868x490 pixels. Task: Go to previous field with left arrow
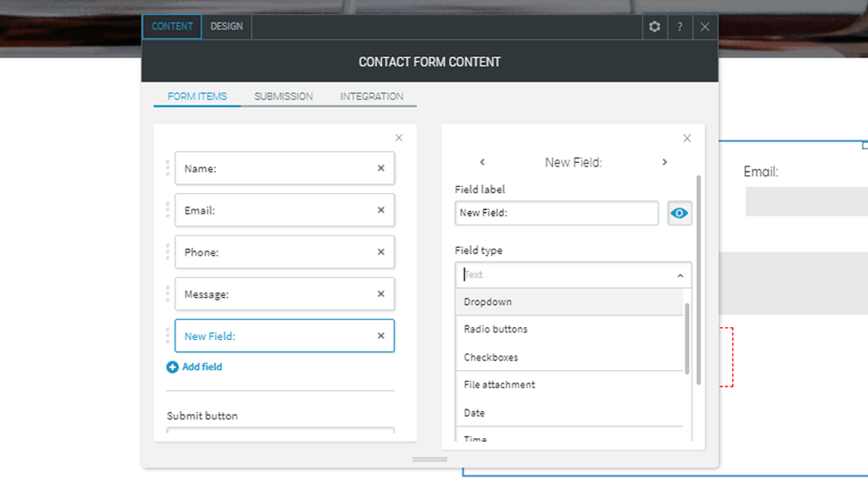click(482, 163)
